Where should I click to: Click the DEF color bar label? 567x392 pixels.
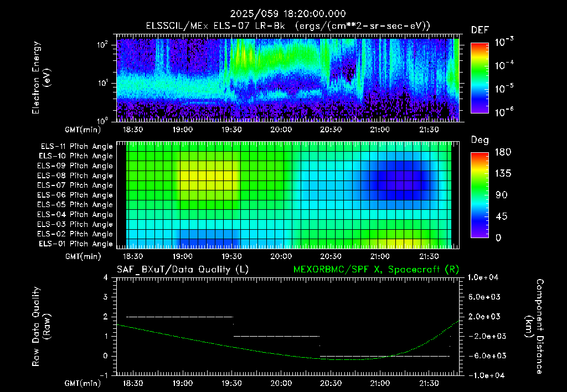[480, 30]
